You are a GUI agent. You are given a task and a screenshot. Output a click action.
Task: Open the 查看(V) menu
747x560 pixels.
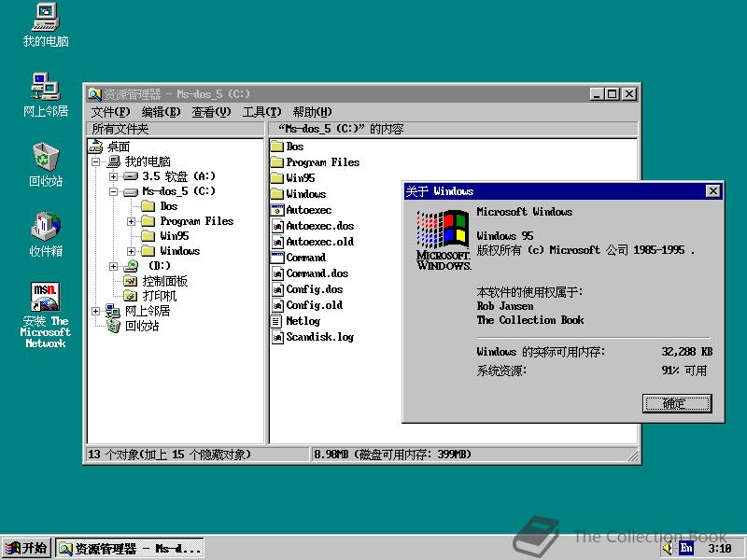tap(211, 112)
